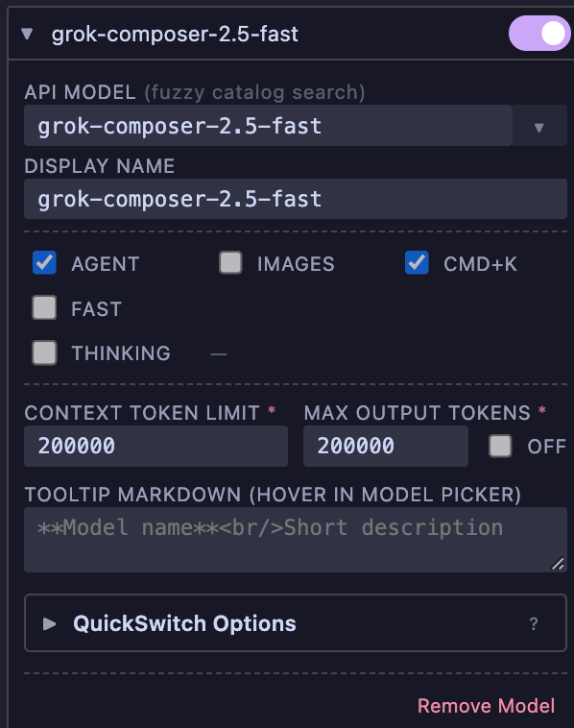This screenshot has height=728, width=574.
Task: Click the Context Token Limit field
Action: point(155,447)
